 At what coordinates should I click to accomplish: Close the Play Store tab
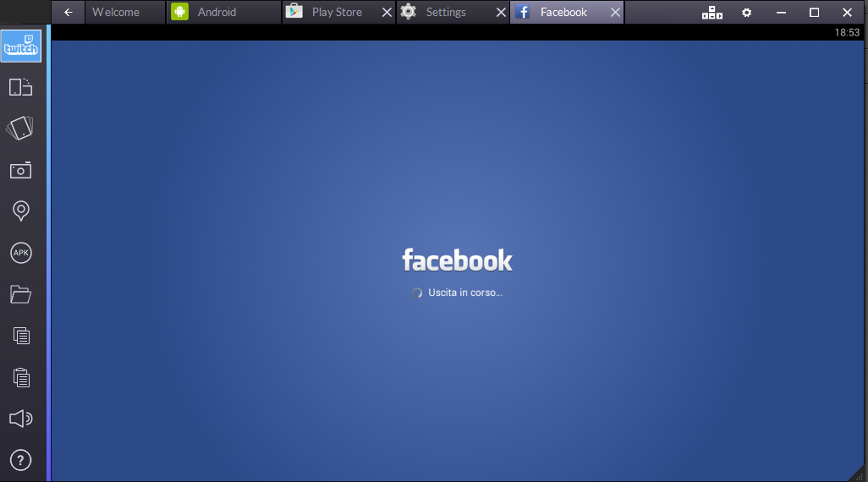pyautogui.click(x=387, y=12)
